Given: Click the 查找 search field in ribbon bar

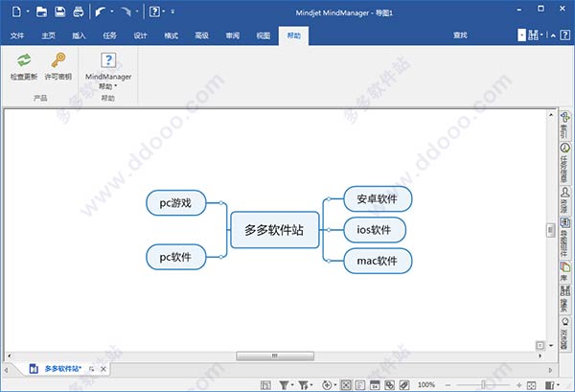Looking at the screenshot, I should pyautogui.click(x=461, y=35).
